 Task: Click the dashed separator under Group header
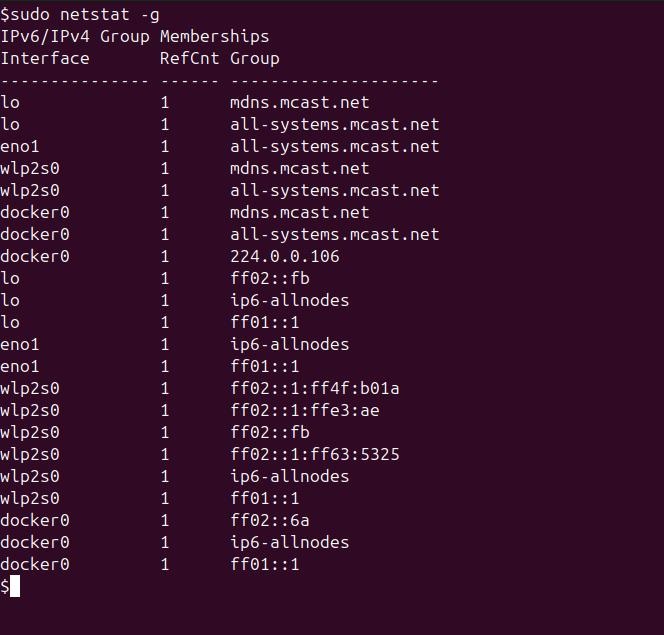[x=334, y=80]
